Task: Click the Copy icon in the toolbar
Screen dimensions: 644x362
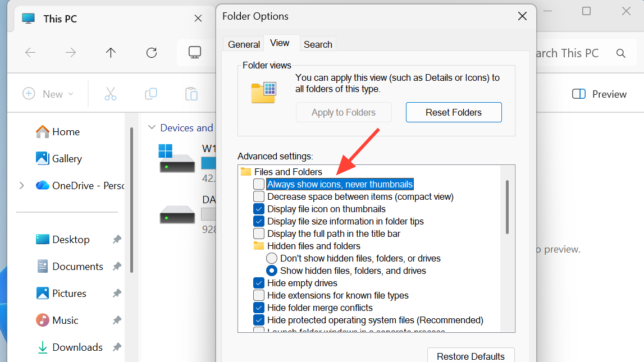Action: click(x=150, y=94)
